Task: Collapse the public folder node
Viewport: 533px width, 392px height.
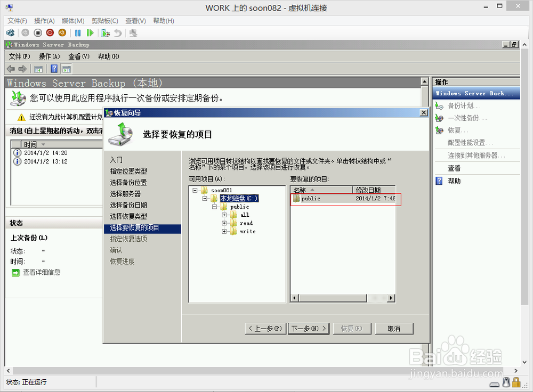Action: point(214,207)
